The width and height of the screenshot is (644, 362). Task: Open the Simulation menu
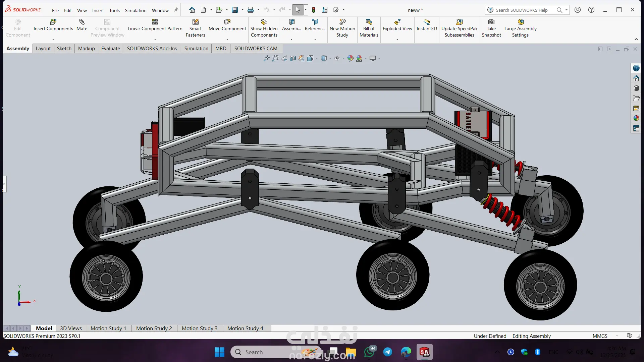(x=136, y=10)
